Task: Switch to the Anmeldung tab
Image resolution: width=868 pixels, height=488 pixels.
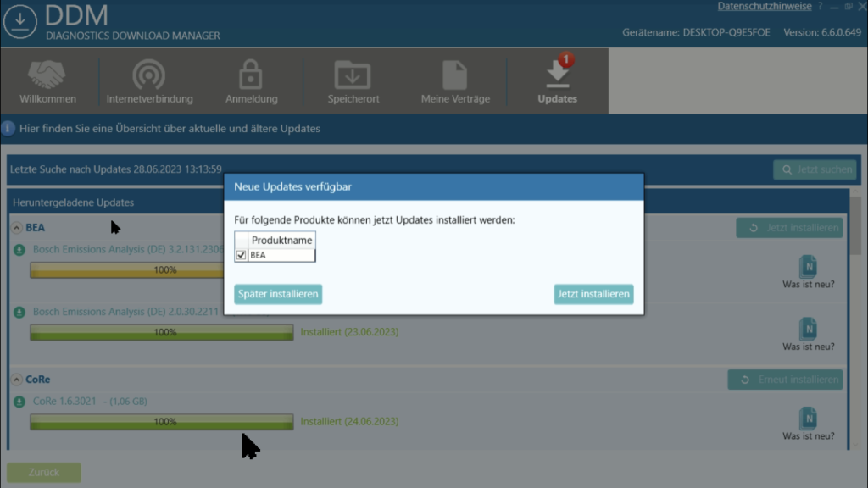Action: 251,81
